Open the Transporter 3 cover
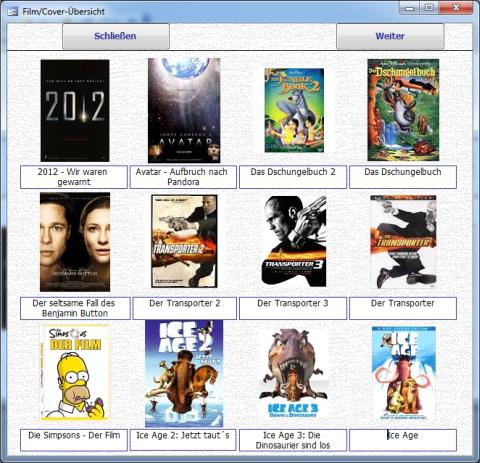 point(294,241)
